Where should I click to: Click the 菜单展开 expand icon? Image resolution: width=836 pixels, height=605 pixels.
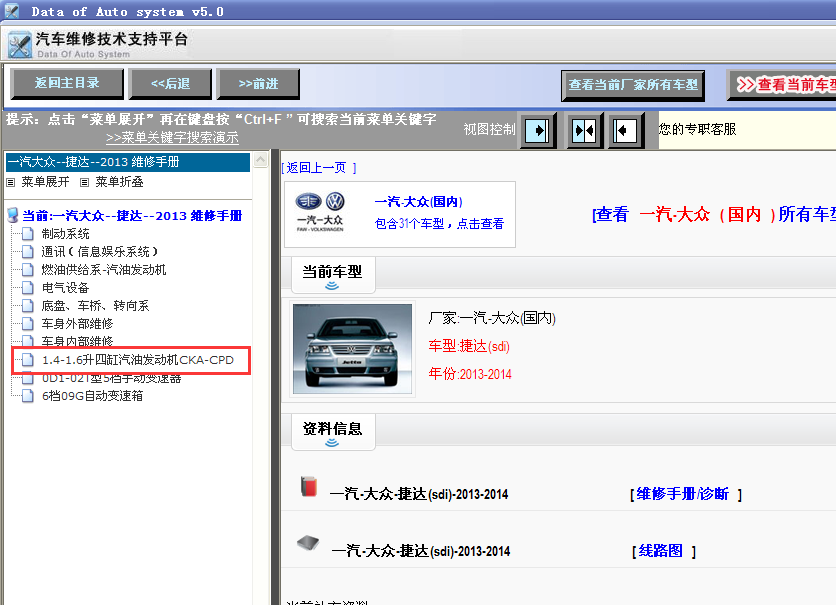pyautogui.click(x=11, y=182)
